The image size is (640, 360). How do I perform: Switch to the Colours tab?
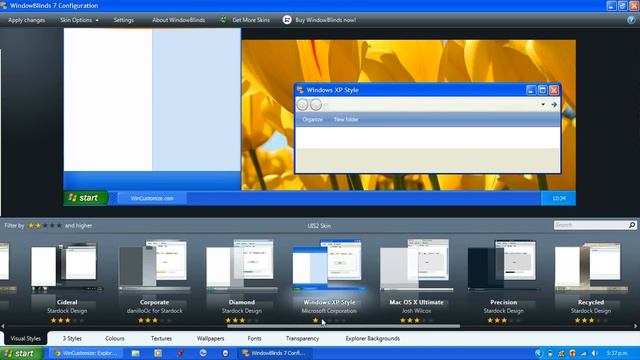(x=115, y=338)
